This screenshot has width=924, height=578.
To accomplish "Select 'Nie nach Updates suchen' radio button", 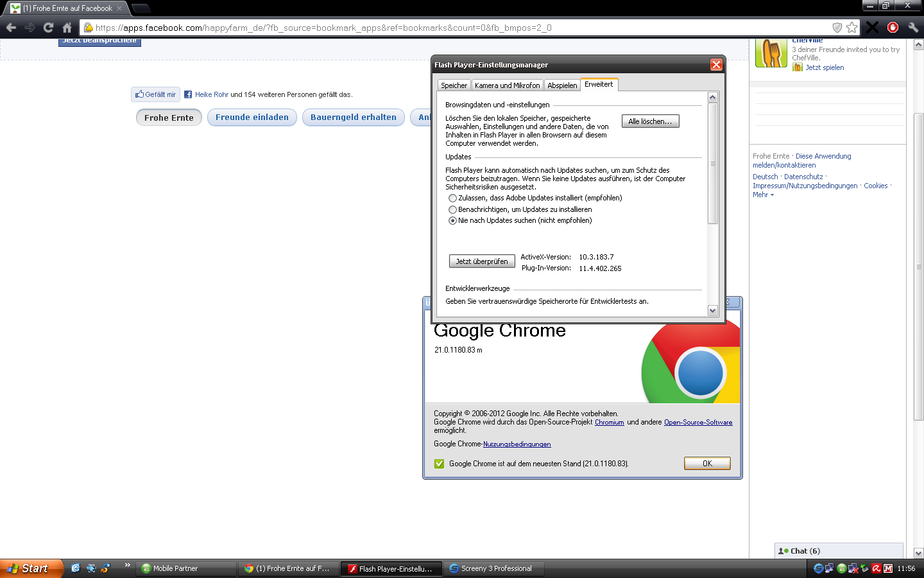I will (452, 221).
